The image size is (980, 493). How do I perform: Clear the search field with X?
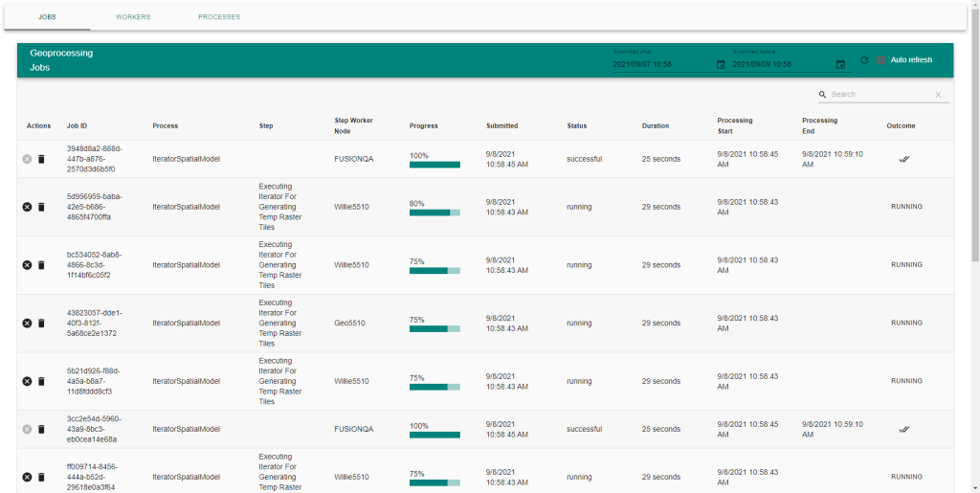tap(938, 95)
